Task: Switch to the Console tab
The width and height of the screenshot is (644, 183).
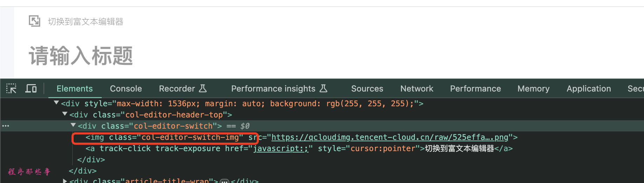Action: tap(126, 89)
